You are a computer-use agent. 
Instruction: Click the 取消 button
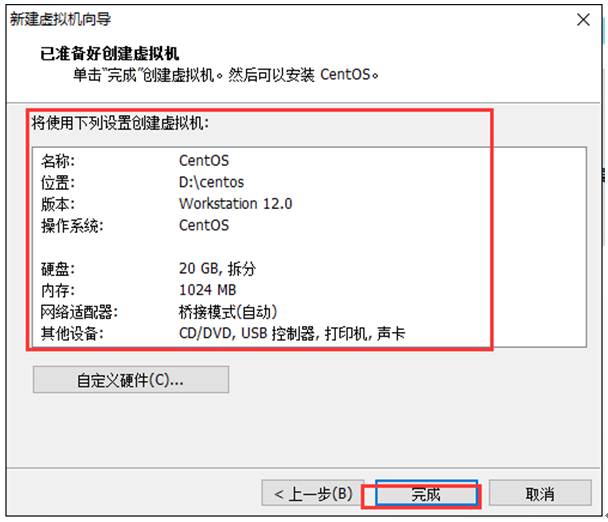540,493
